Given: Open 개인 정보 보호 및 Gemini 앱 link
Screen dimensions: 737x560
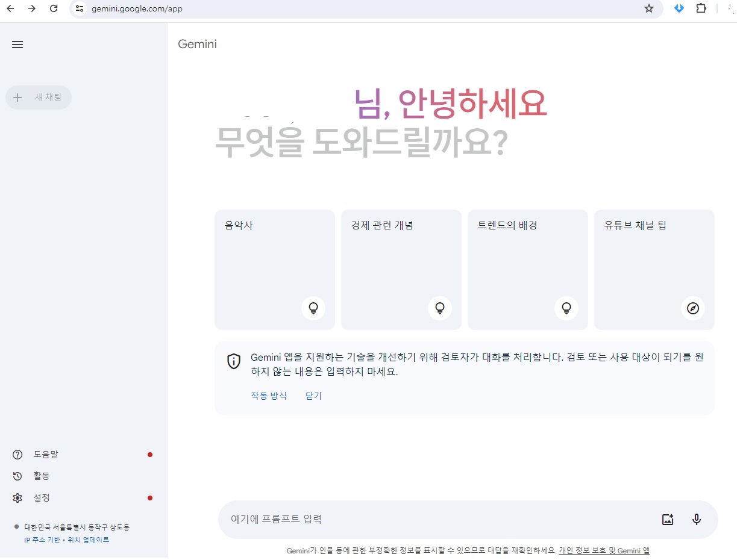Looking at the screenshot, I should pos(604,550).
